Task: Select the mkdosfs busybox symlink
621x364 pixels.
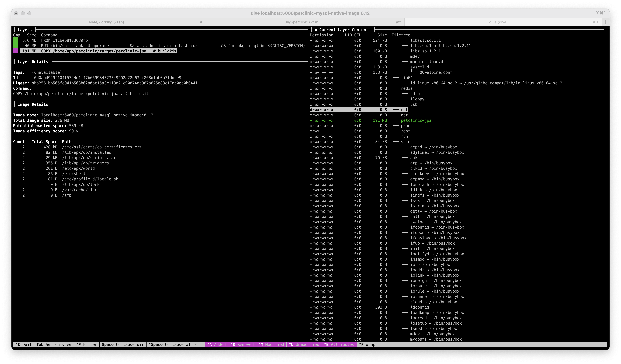Action: [x=436, y=339]
